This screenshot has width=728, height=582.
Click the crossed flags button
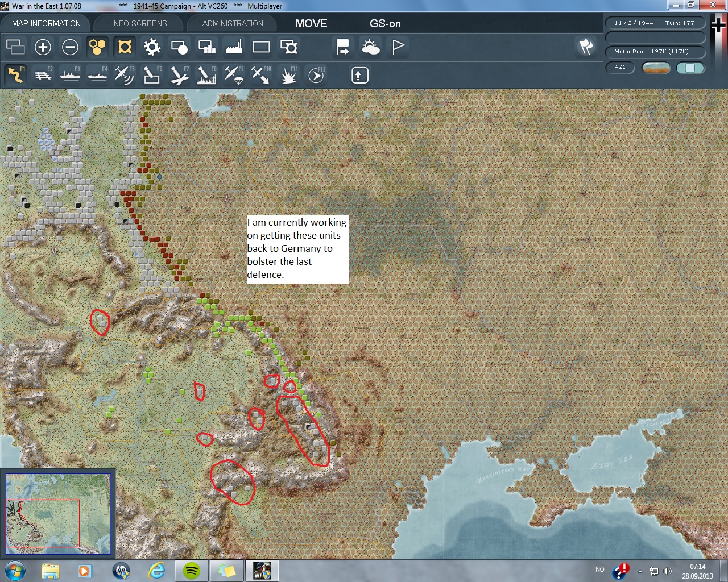(586, 47)
